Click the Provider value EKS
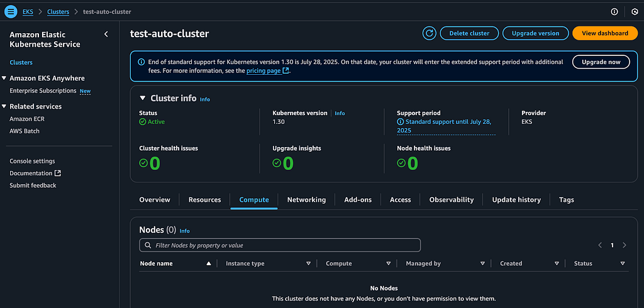This screenshot has height=308, width=644. point(526,121)
